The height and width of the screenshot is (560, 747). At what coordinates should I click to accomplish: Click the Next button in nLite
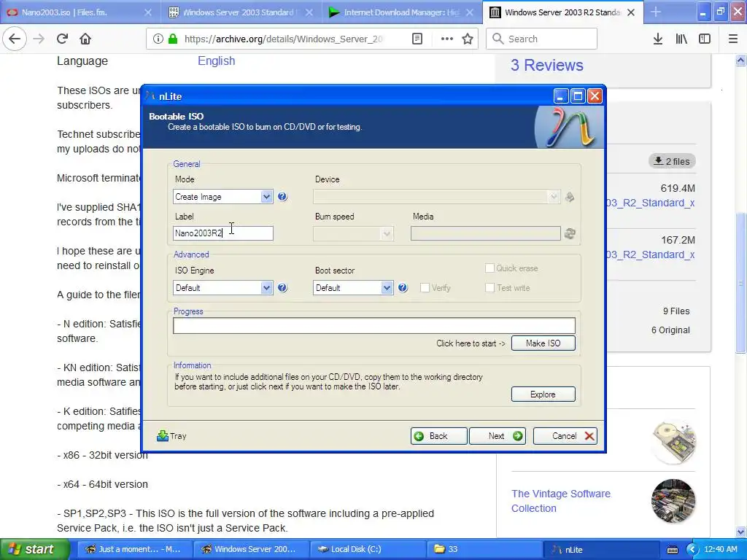(x=498, y=436)
